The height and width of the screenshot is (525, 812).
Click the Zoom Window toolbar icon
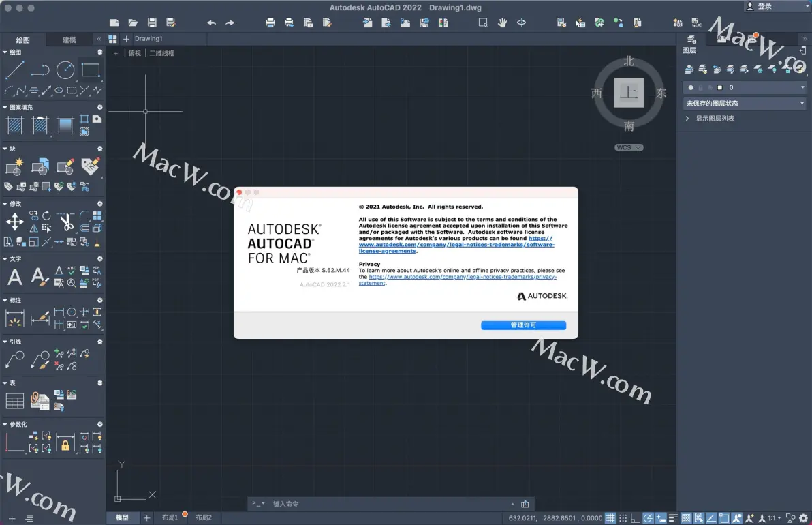pyautogui.click(x=483, y=22)
